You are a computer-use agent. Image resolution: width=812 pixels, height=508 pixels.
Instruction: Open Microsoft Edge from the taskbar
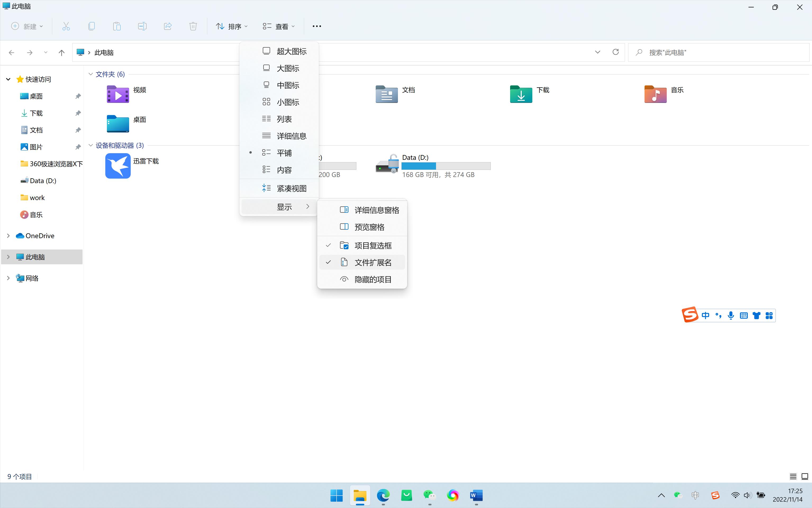coord(383,495)
